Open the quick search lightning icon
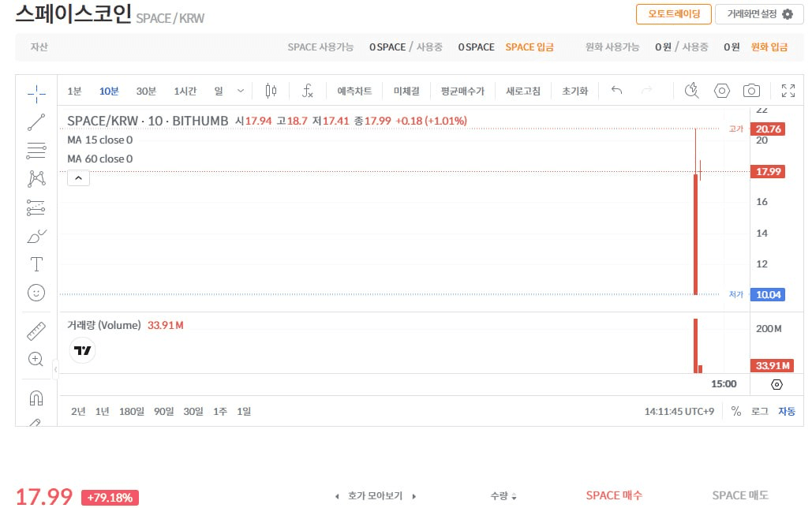Image resolution: width=812 pixels, height=508 pixels. pos(691,91)
